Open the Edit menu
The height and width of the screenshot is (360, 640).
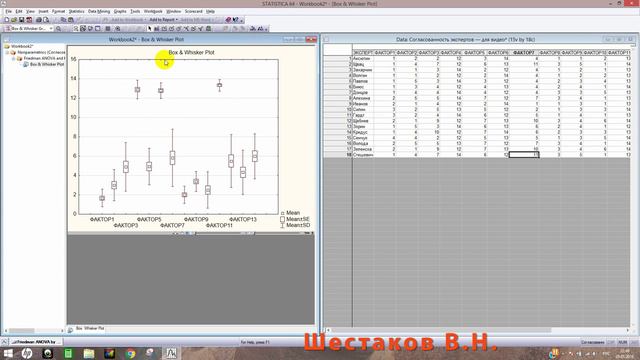point(19,11)
